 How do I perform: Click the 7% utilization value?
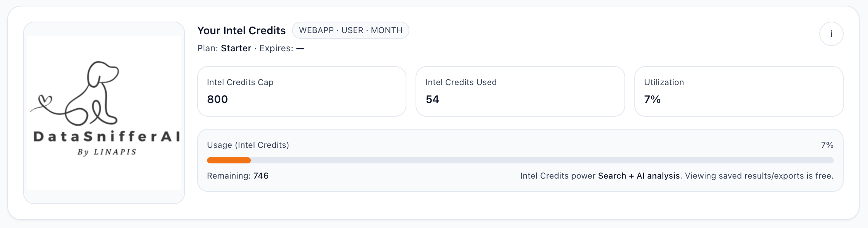point(651,100)
